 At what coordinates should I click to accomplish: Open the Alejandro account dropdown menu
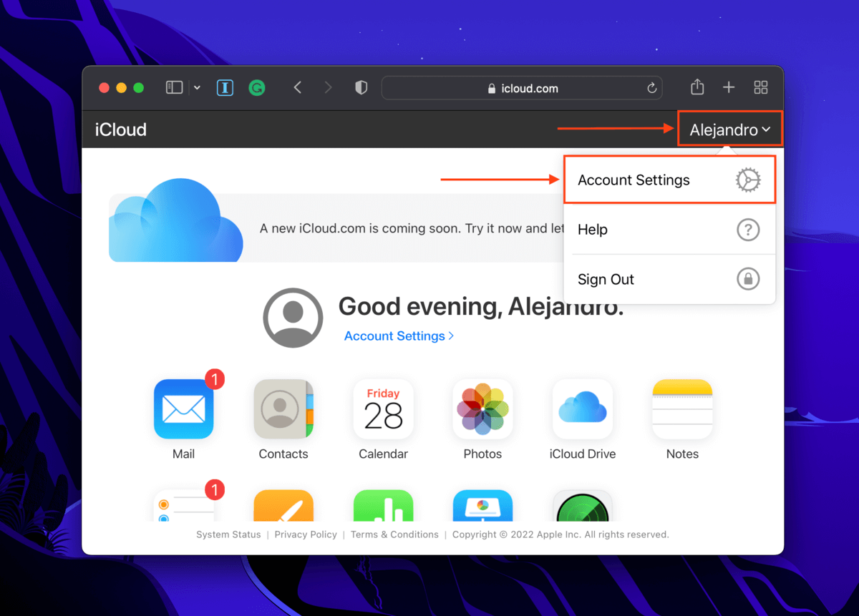(x=730, y=129)
